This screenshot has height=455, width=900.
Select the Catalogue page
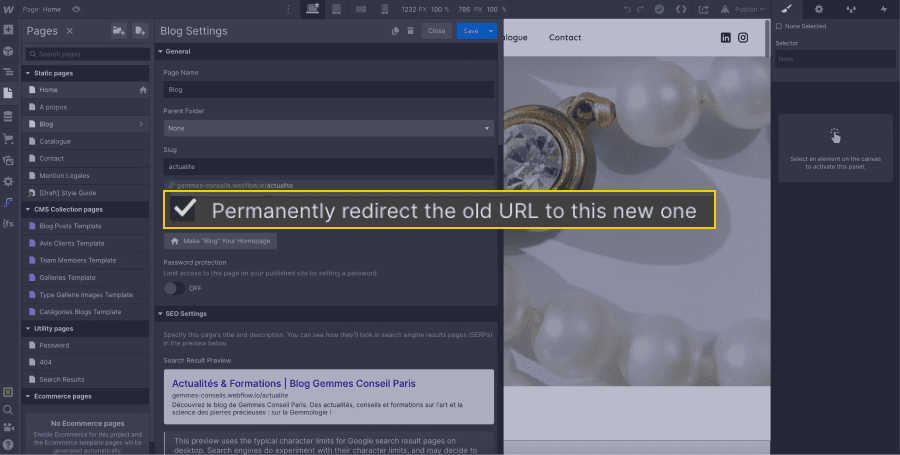86,141
